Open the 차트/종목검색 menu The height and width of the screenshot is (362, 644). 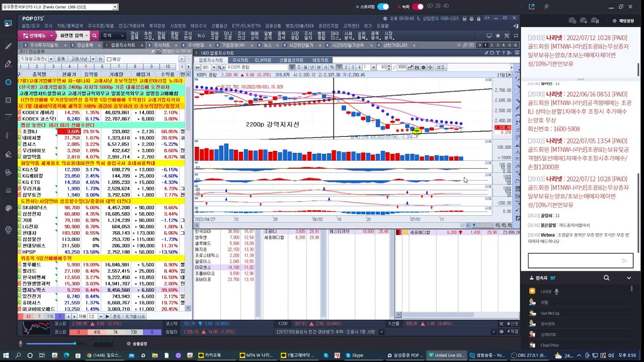click(70, 26)
